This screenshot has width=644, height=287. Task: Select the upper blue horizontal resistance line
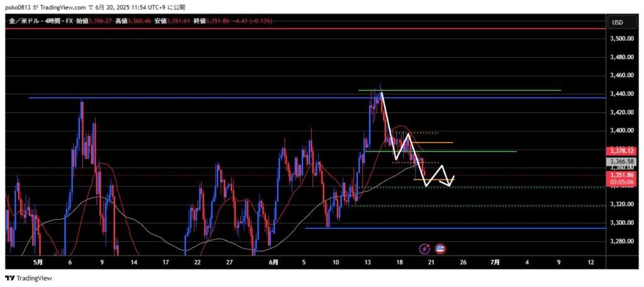point(189,98)
